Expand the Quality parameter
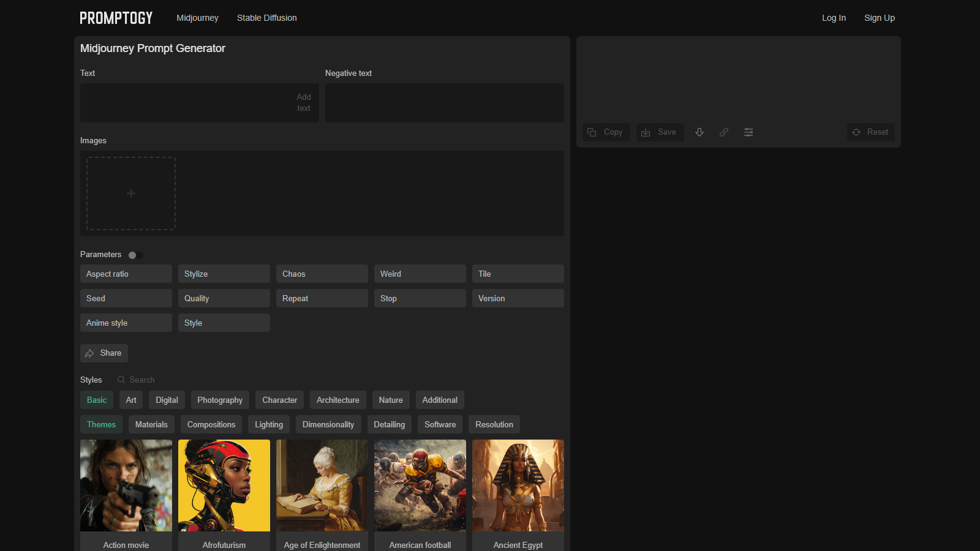The height and width of the screenshot is (551, 980). point(224,298)
